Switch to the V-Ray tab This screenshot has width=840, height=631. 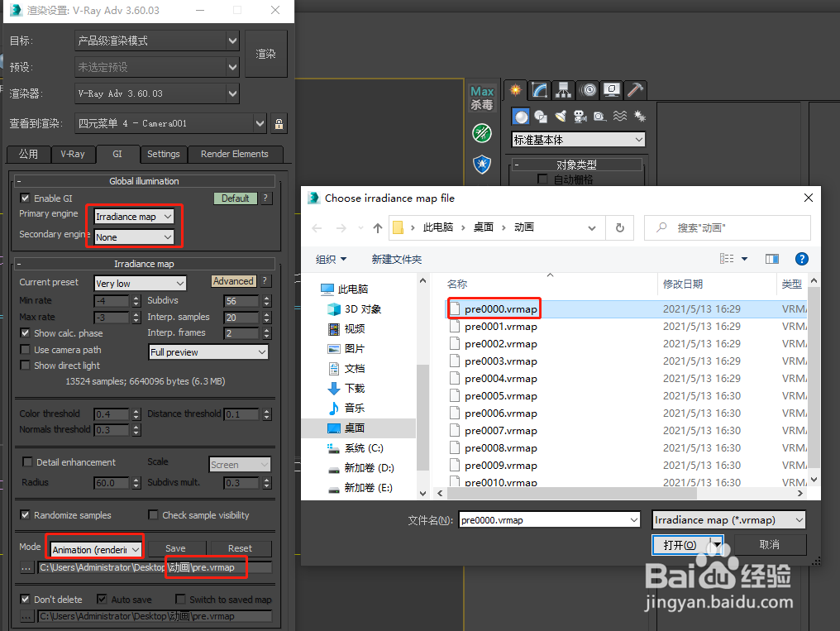point(73,155)
